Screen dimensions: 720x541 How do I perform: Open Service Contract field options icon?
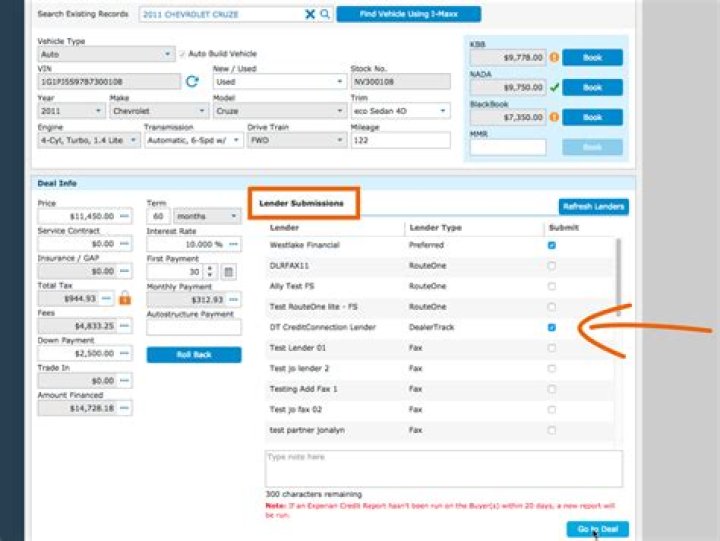124,243
